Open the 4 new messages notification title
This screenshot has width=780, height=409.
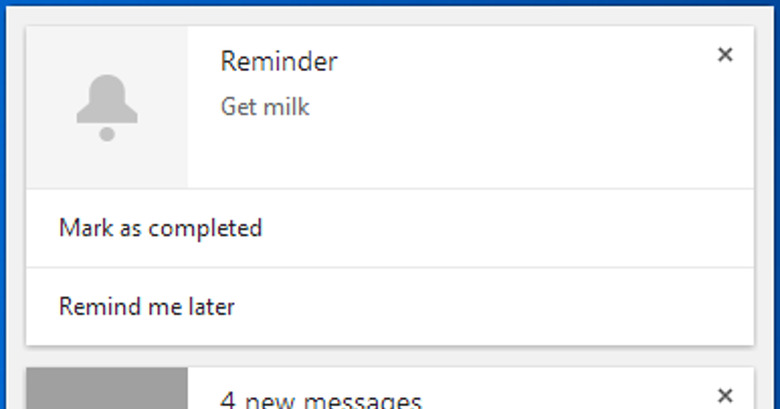[x=321, y=401]
